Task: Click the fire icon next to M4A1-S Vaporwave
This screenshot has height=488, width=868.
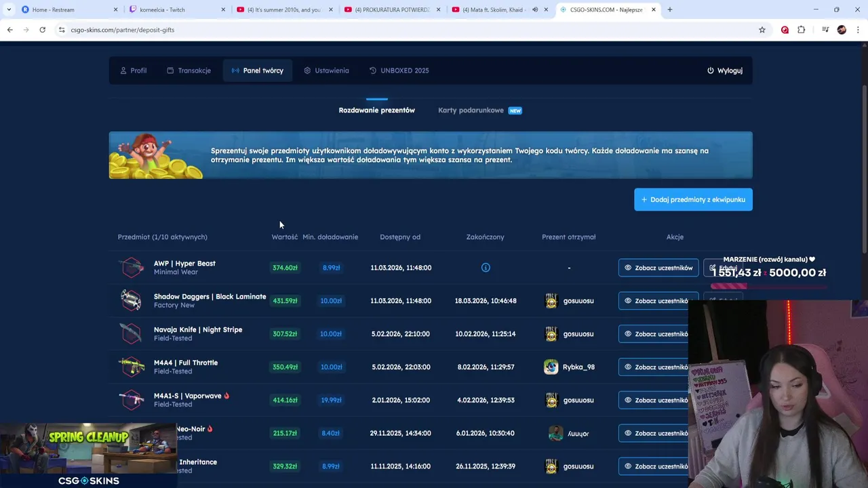Action: click(x=226, y=396)
